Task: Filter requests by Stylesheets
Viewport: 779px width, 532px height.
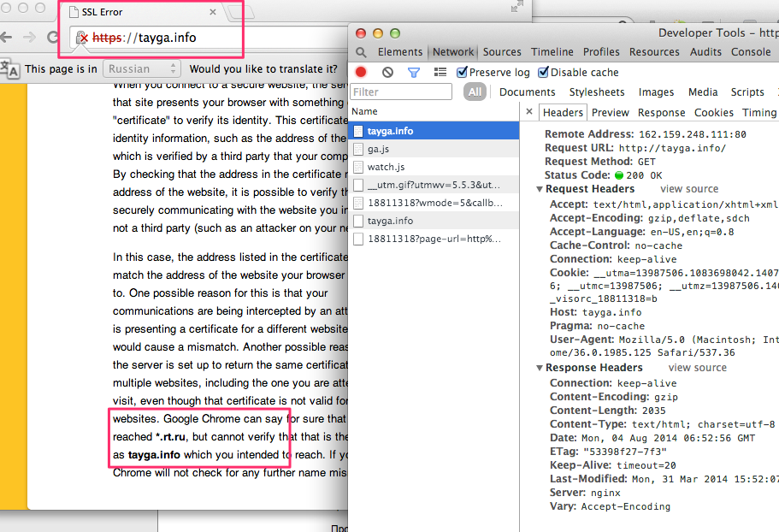Action: (x=597, y=92)
